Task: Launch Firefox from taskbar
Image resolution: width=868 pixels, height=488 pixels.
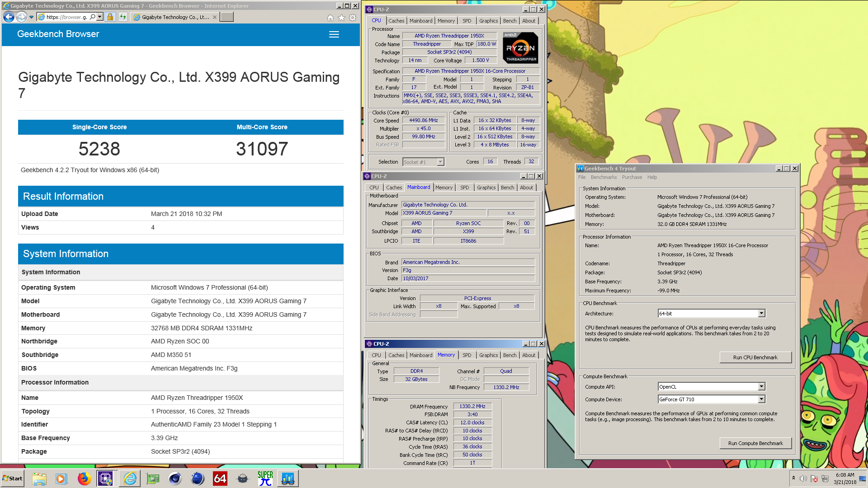Action: pos(84,479)
